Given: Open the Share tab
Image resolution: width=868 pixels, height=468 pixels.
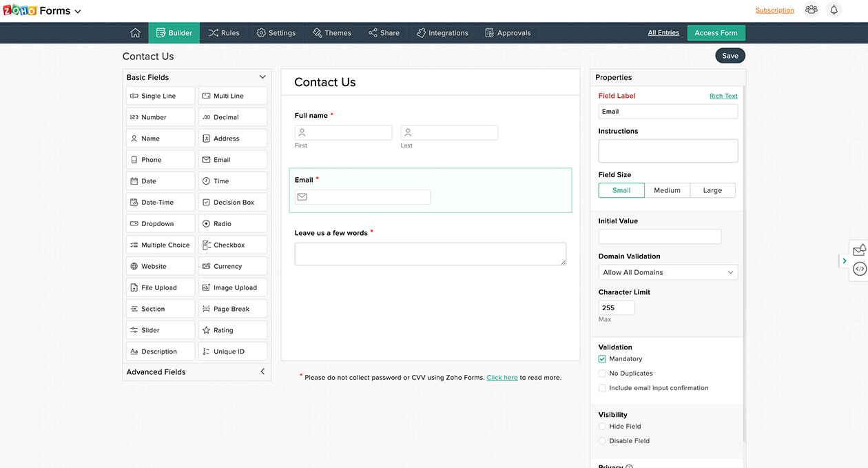Looking at the screenshot, I should pyautogui.click(x=384, y=33).
